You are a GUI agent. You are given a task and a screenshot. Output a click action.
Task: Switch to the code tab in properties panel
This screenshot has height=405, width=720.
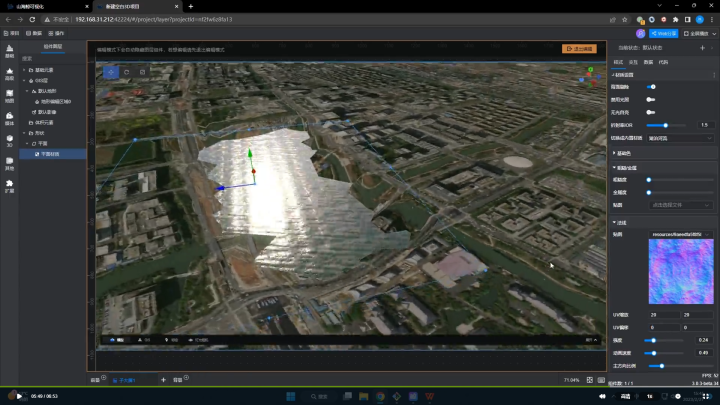pos(663,62)
